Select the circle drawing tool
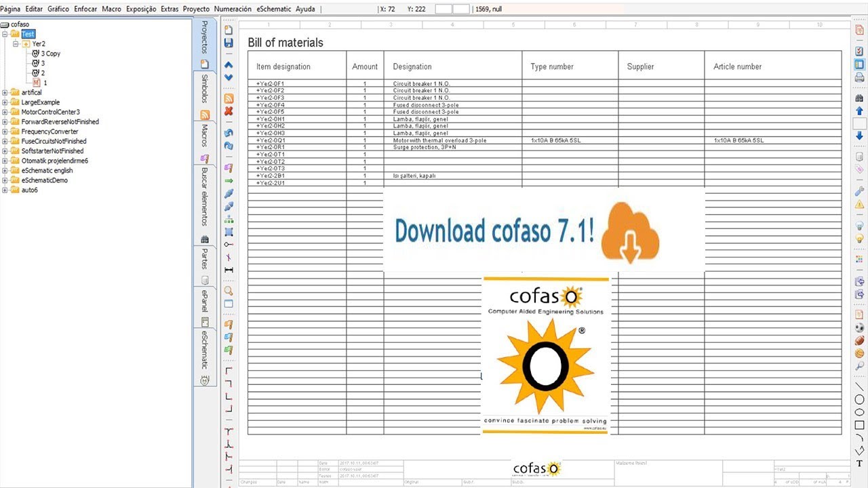The height and width of the screenshot is (488, 868). [859, 400]
